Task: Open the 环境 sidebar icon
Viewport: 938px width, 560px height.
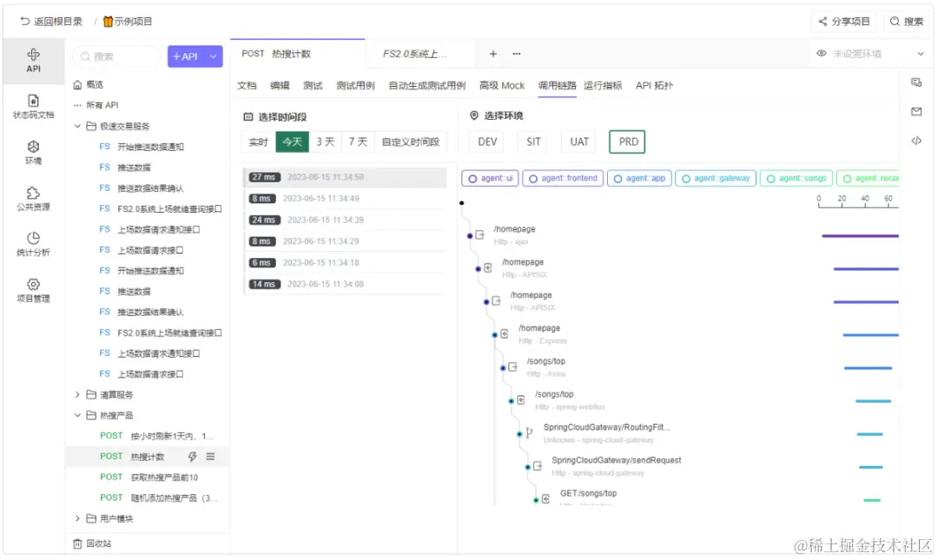Action: coord(34,153)
